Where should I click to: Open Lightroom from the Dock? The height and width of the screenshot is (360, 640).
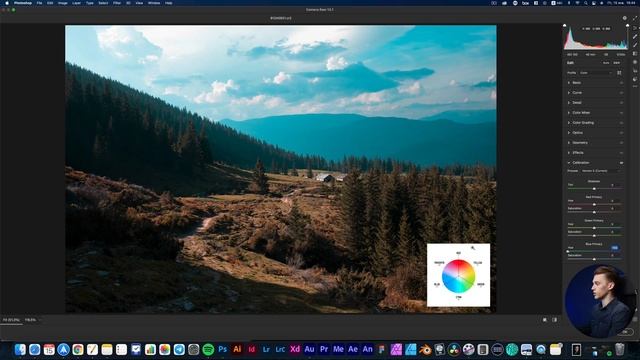tap(266, 349)
